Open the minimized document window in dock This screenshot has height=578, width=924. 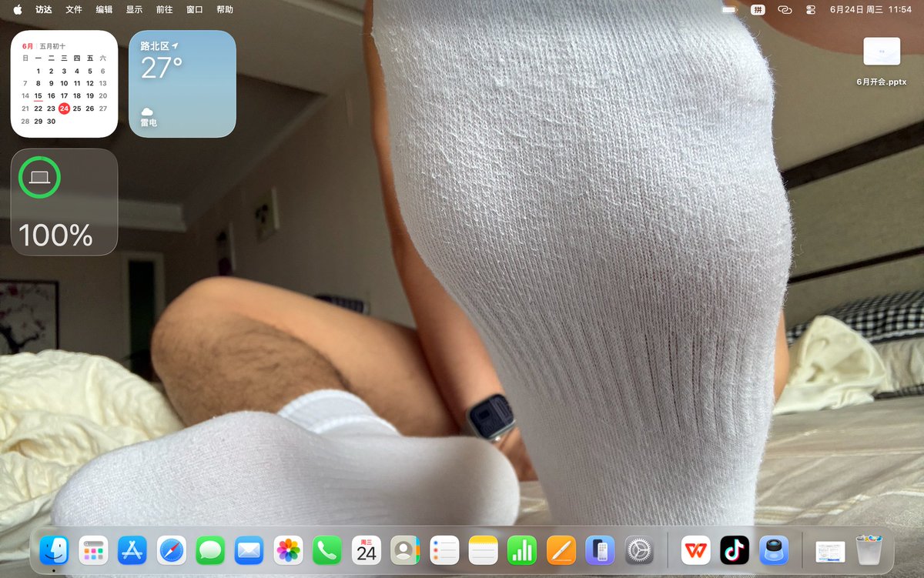pos(830,550)
